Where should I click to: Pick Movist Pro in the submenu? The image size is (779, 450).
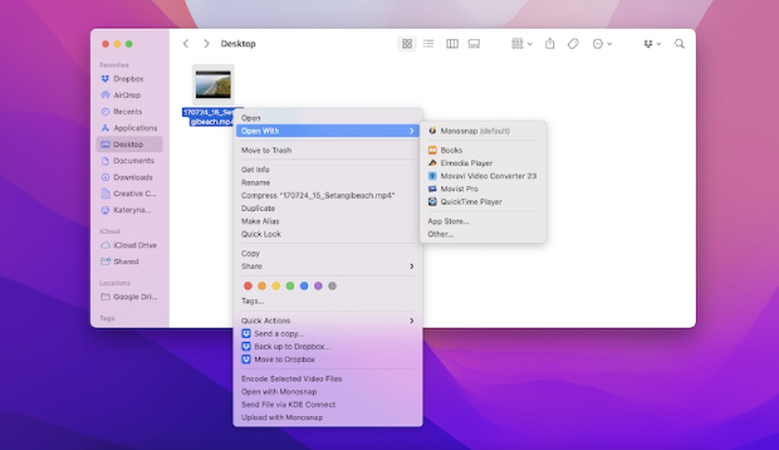458,188
